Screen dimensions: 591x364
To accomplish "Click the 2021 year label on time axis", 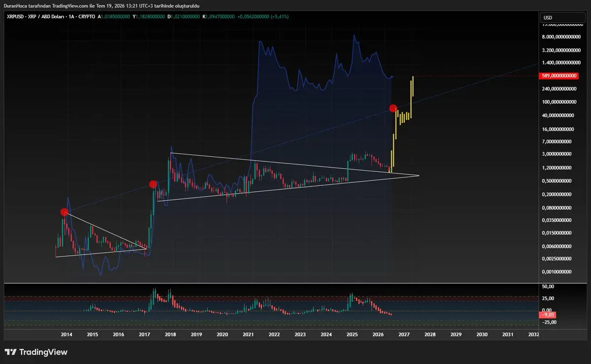I will tap(248, 334).
